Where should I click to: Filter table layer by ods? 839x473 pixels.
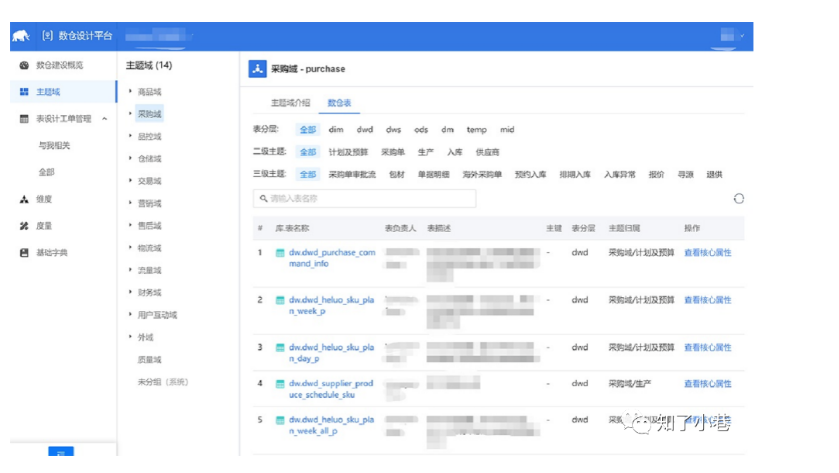pos(421,129)
